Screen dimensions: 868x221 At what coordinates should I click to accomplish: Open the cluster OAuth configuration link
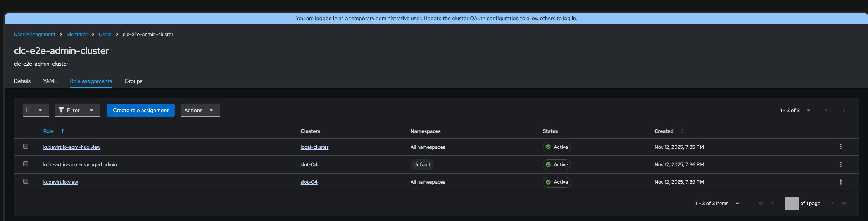pos(485,18)
